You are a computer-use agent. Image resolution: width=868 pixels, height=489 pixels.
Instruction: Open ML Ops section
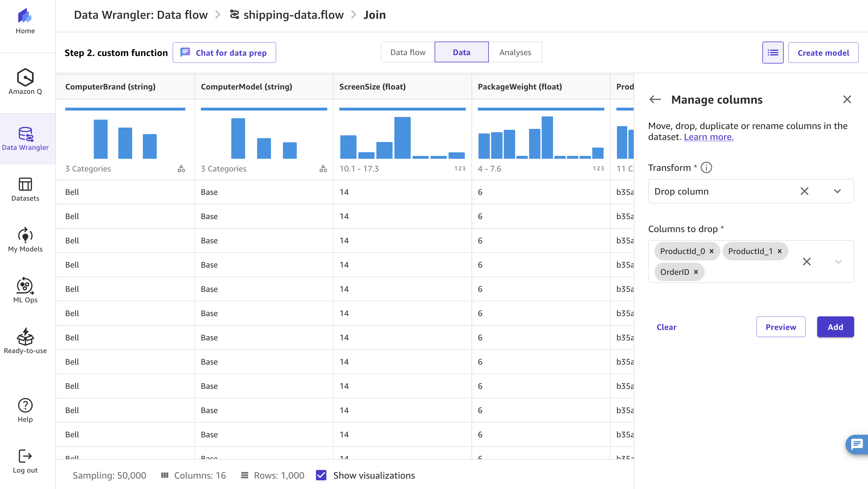pyautogui.click(x=25, y=290)
